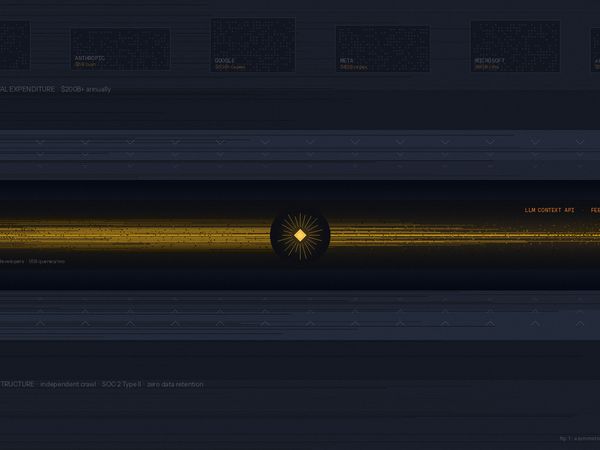Click the gold data stream left of the starburst

click(150, 235)
